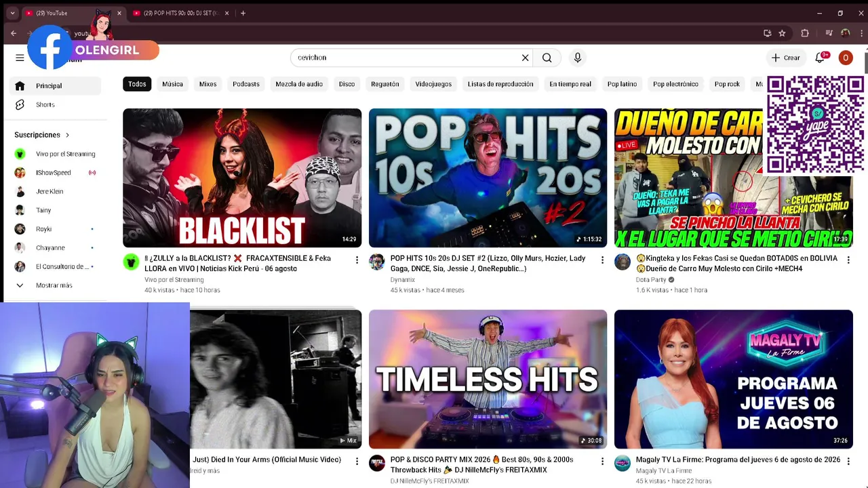
Task: Open the YouTube guide hamburger menu
Action: point(20,58)
